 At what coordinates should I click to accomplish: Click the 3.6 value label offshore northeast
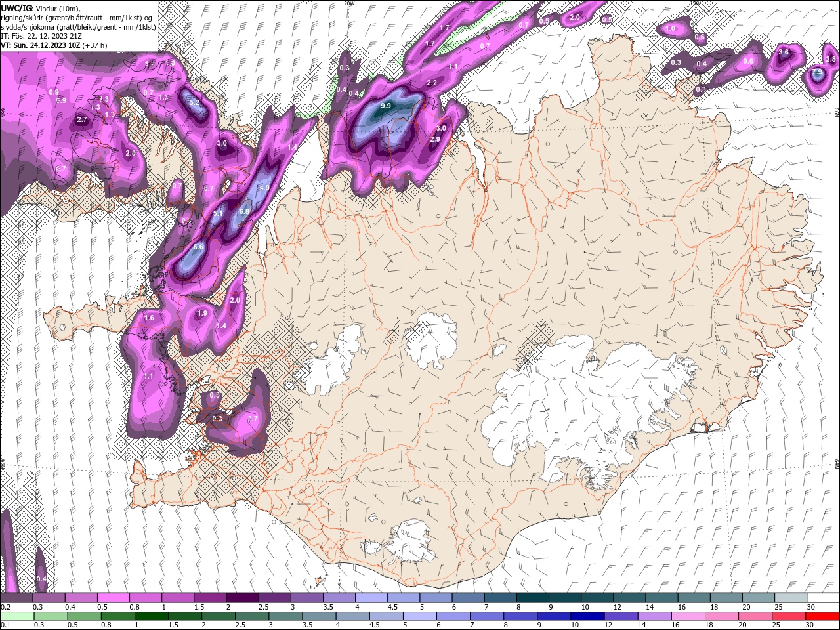click(784, 52)
